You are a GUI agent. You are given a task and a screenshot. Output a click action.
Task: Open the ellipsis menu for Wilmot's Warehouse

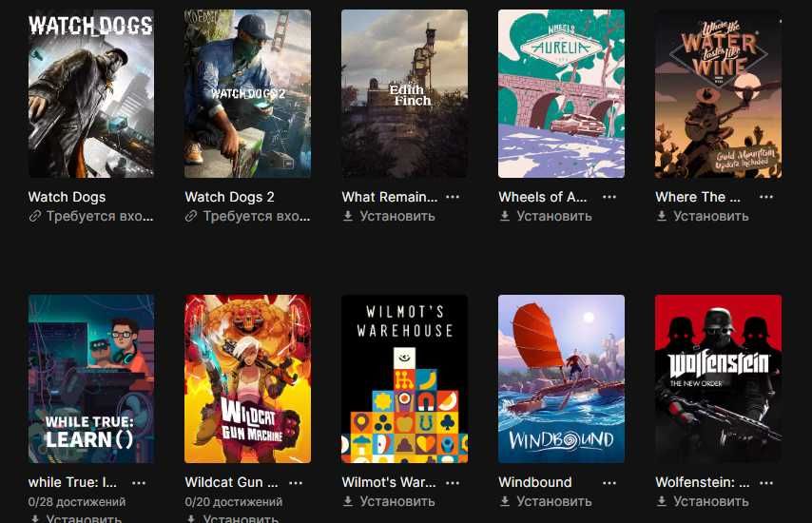coord(453,483)
